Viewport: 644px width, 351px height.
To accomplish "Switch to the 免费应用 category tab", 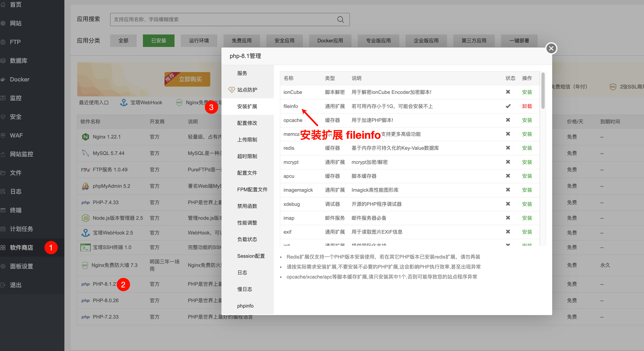I will pos(241,40).
